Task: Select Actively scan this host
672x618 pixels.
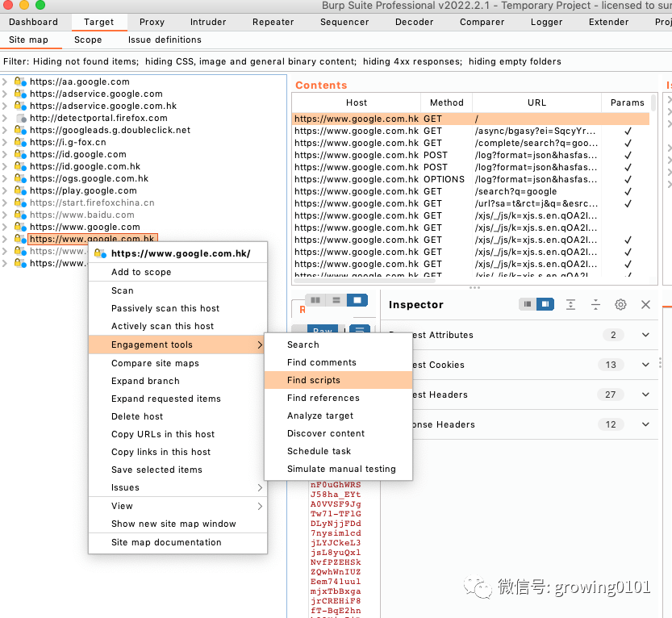Action: (x=177, y=326)
